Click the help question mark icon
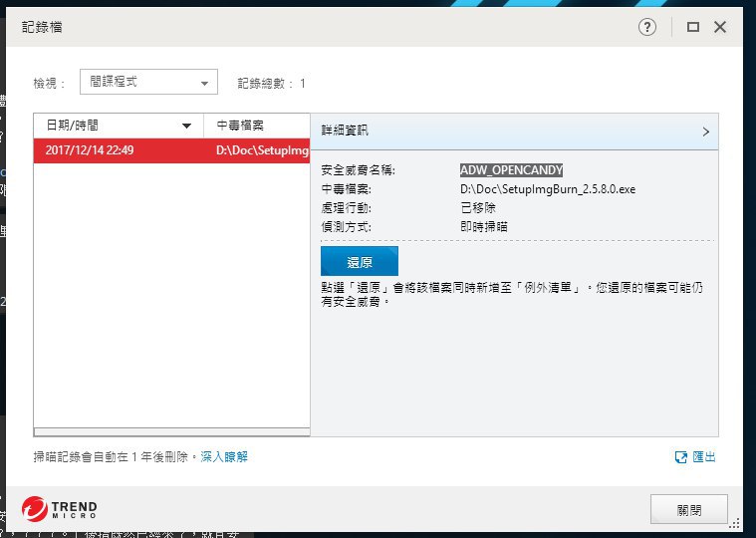The height and width of the screenshot is (538, 756). pos(648,28)
